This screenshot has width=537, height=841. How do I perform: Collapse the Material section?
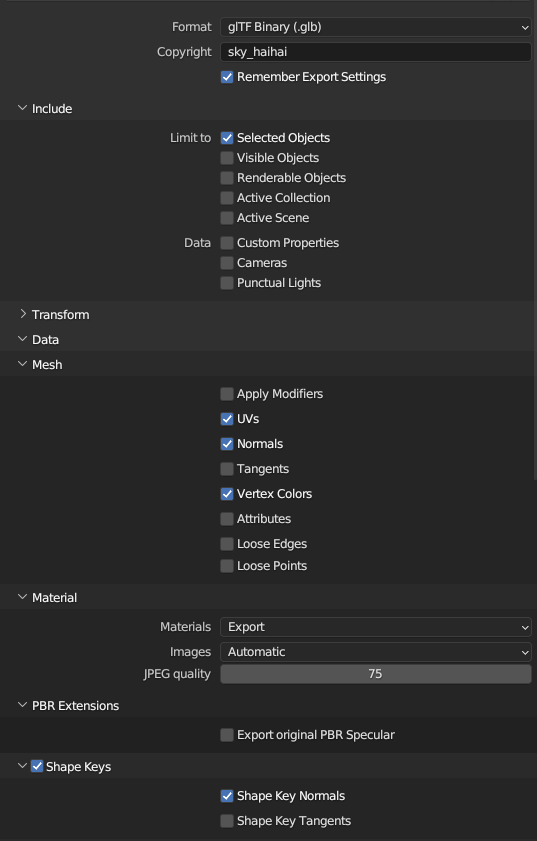click(23, 597)
